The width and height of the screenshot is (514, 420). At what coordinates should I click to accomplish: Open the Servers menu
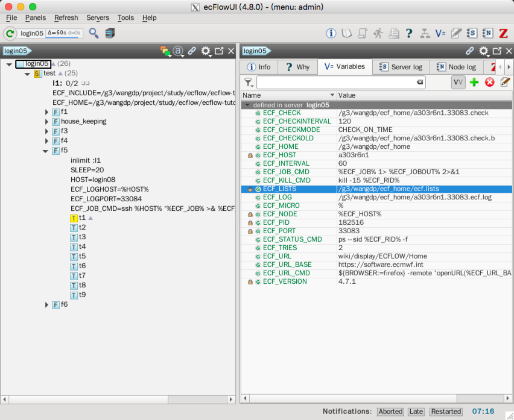coord(98,18)
